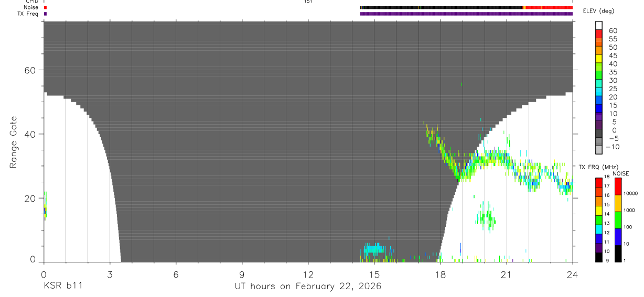Click the '151' CPID value at top

[x=308, y=2]
